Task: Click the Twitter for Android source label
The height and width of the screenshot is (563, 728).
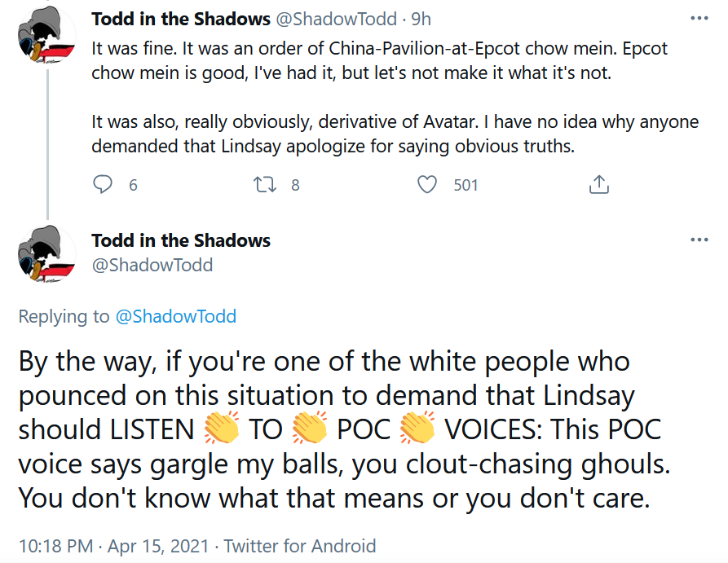Action: pos(300,546)
